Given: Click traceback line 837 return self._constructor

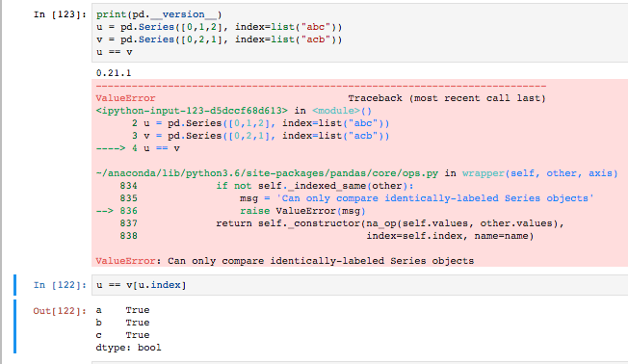Looking at the screenshot, I should (342, 223).
